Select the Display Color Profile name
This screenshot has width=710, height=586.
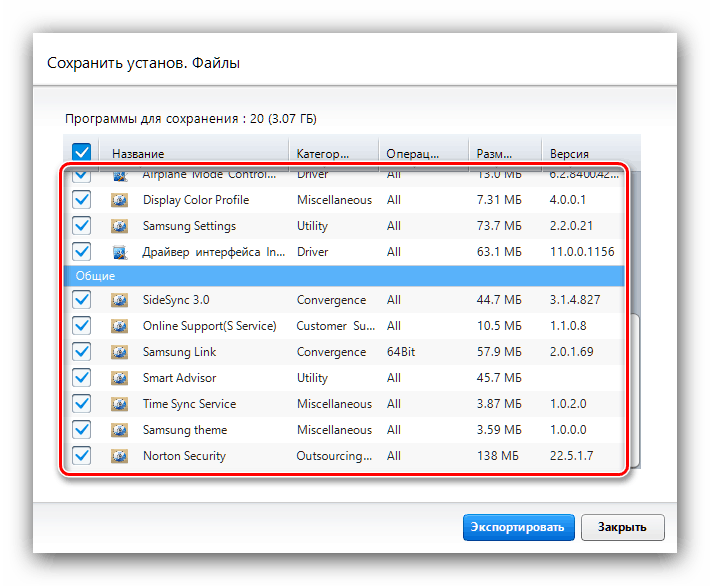(196, 200)
